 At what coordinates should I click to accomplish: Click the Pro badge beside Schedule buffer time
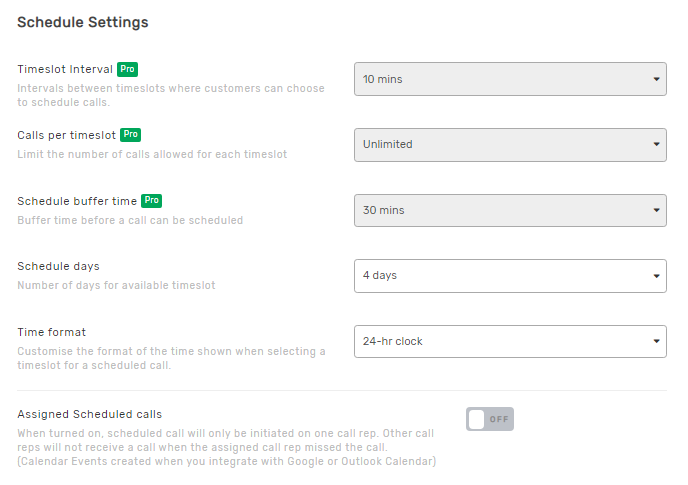tap(152, 201)
